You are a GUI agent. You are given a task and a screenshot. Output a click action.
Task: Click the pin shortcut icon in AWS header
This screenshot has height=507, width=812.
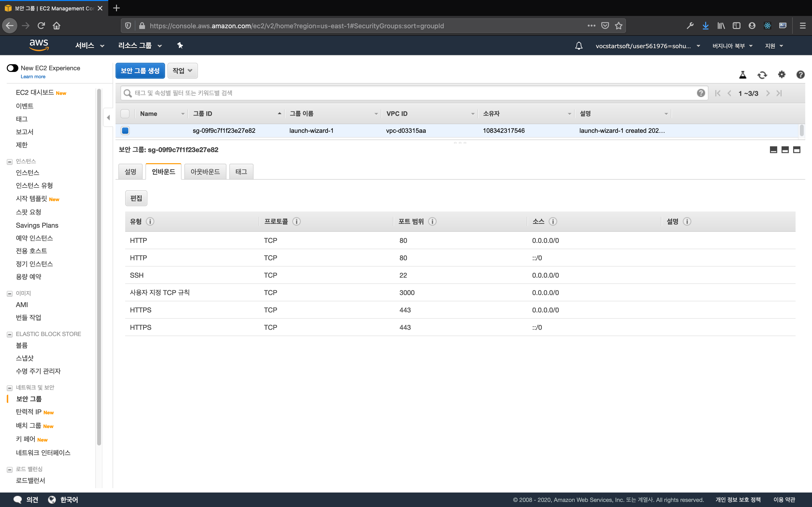click(180, 46)
